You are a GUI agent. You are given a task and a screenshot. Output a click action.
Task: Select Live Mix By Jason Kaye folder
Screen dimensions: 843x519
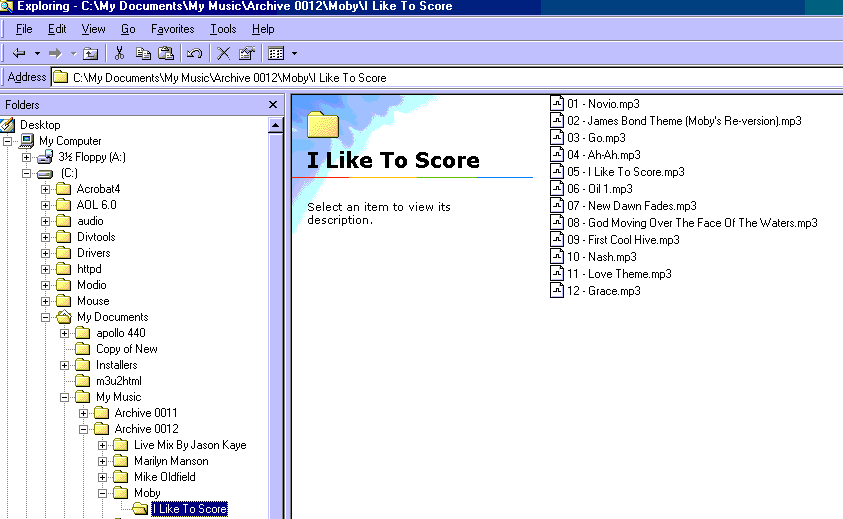tap(190, 445)
